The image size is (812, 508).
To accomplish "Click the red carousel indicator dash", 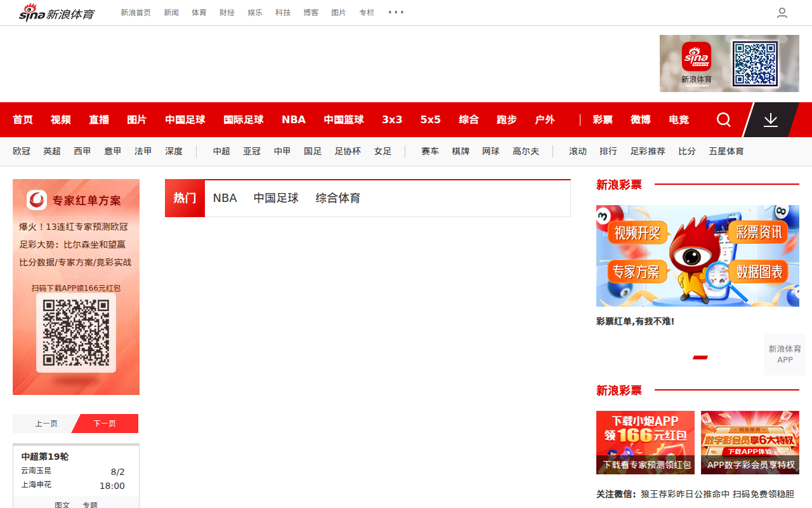I will click(700, 358).
